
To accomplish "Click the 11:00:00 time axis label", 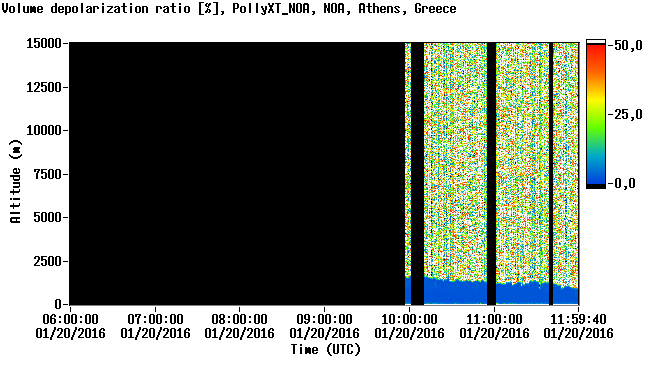I will point(494,319).
